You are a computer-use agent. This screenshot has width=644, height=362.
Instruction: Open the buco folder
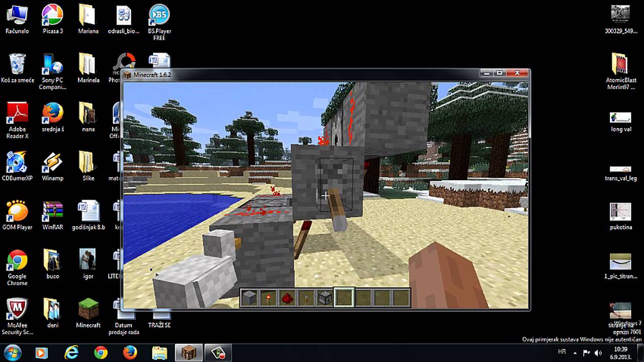point(52,264)
